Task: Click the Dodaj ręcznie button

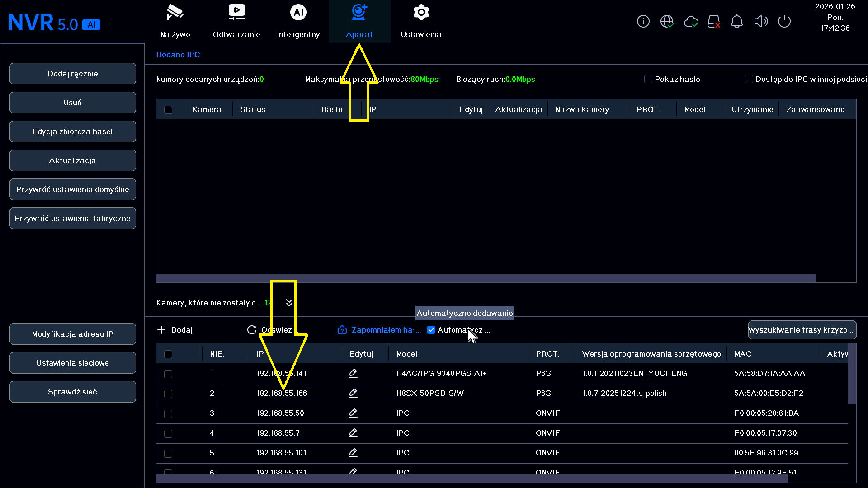Action: (x=73, y=74)
